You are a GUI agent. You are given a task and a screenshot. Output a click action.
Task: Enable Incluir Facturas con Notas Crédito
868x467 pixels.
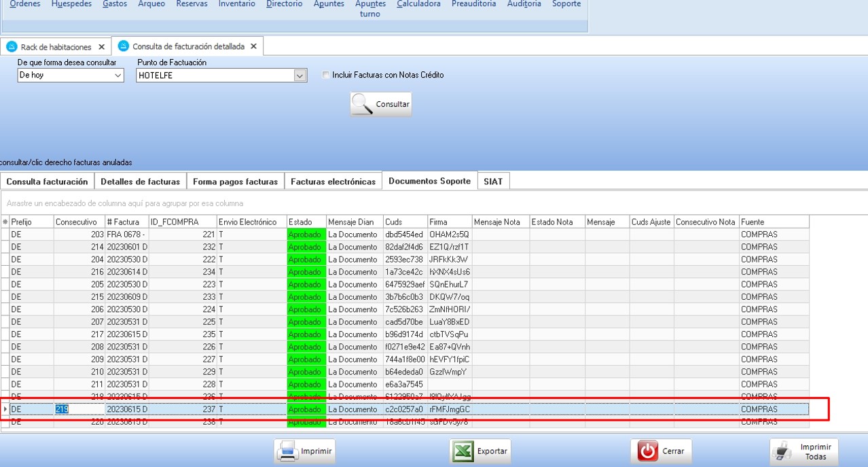point(326,75)
